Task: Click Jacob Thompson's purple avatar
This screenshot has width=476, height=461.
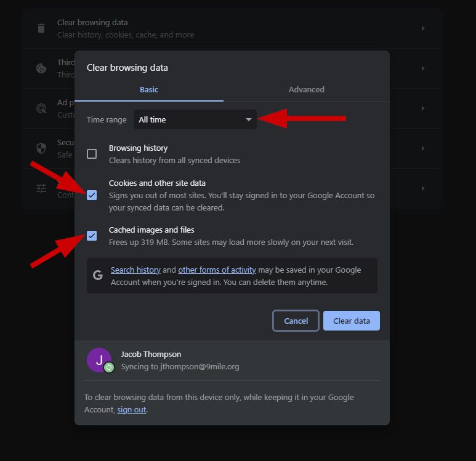Action: click(99, 360)
